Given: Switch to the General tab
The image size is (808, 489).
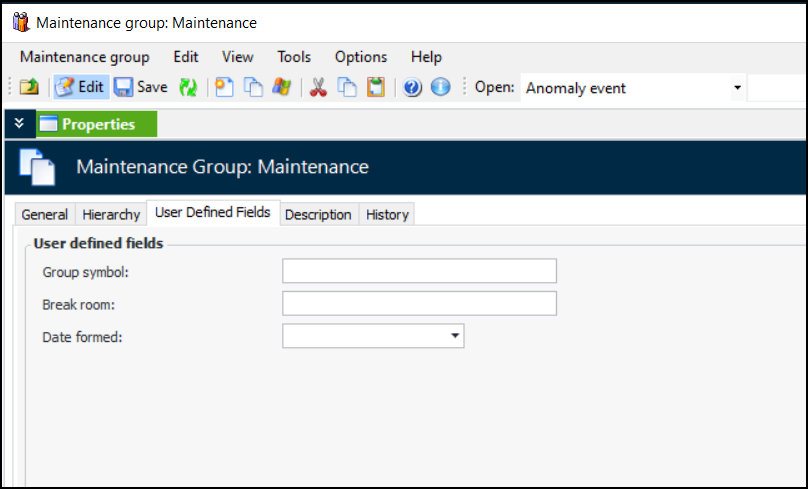Looking at the screenshot, I should (45, 215).
